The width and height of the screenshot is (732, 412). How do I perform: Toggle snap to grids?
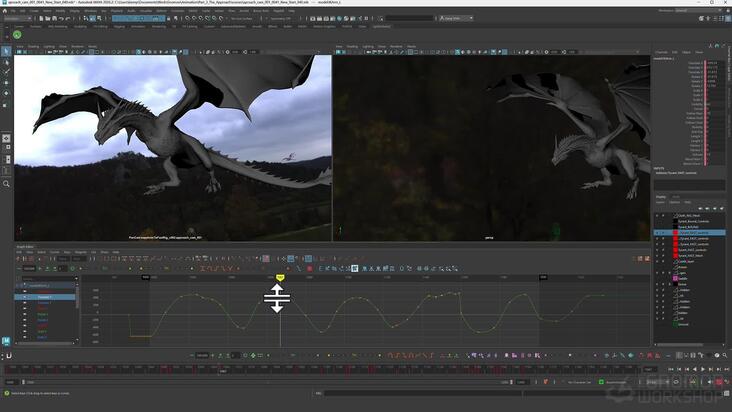click(x=188, y=18)
